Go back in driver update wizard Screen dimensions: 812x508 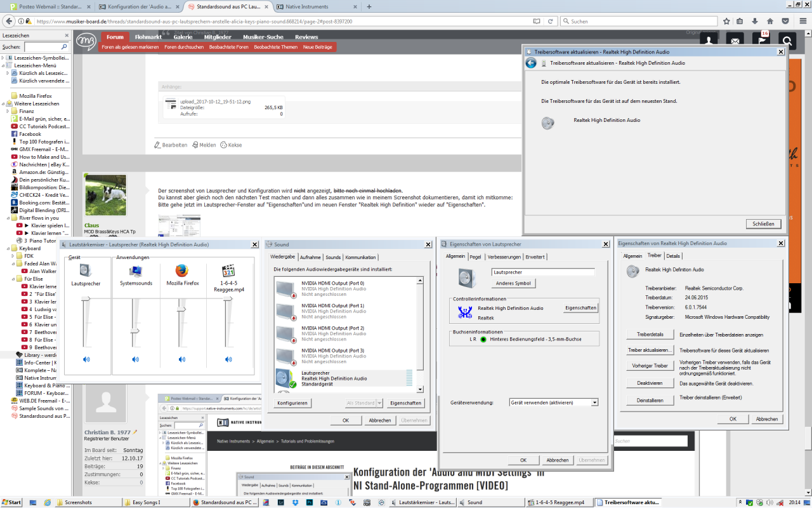point(531,63)
